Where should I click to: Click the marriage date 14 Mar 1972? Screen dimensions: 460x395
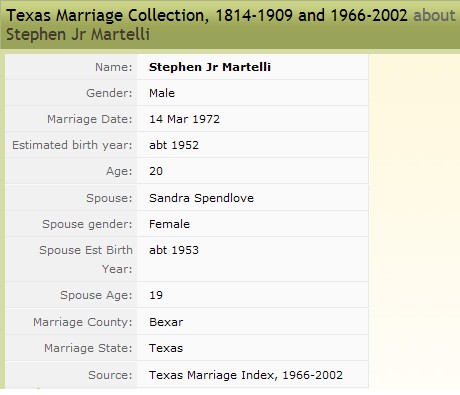pyautogui.click(x=184, y=119)
